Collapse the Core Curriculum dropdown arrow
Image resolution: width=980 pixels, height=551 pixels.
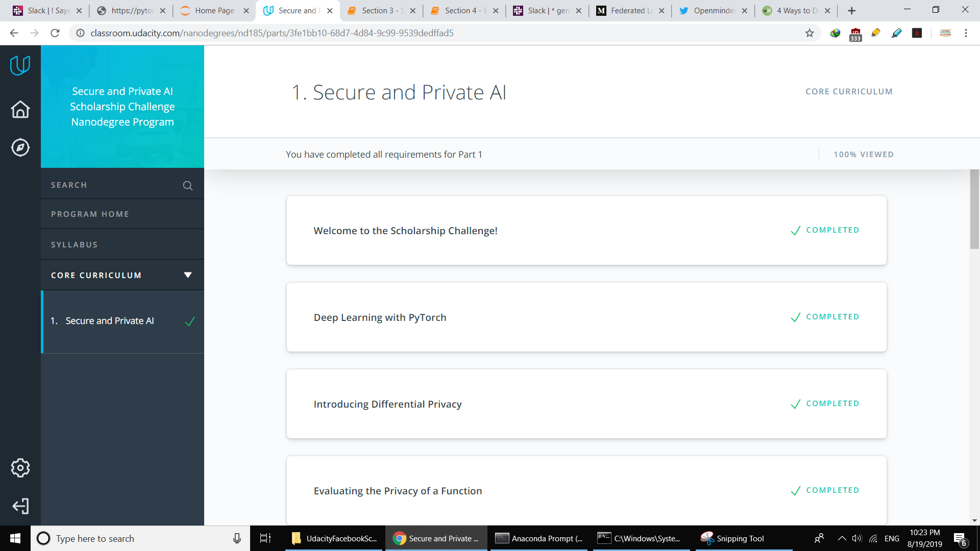[x=187, y=275]
